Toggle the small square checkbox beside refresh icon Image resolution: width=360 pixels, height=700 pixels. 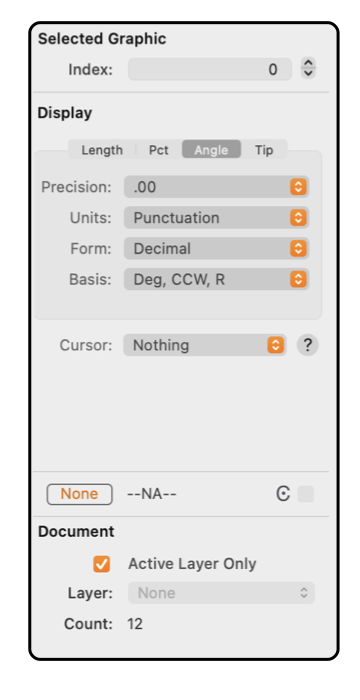(306, 494)
